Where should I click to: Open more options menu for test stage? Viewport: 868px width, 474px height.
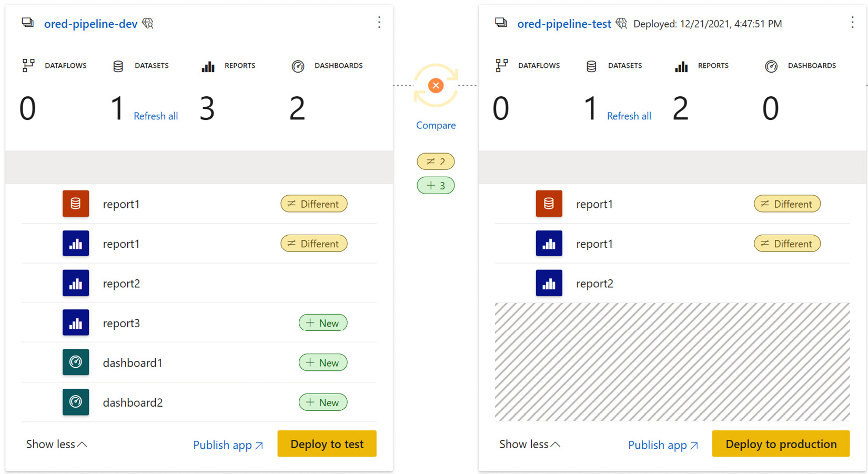[852, 23]
